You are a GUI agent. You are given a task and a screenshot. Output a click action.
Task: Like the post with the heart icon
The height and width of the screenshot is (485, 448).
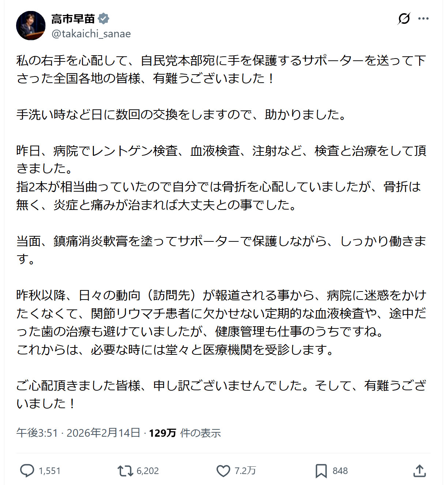point(223,471)
